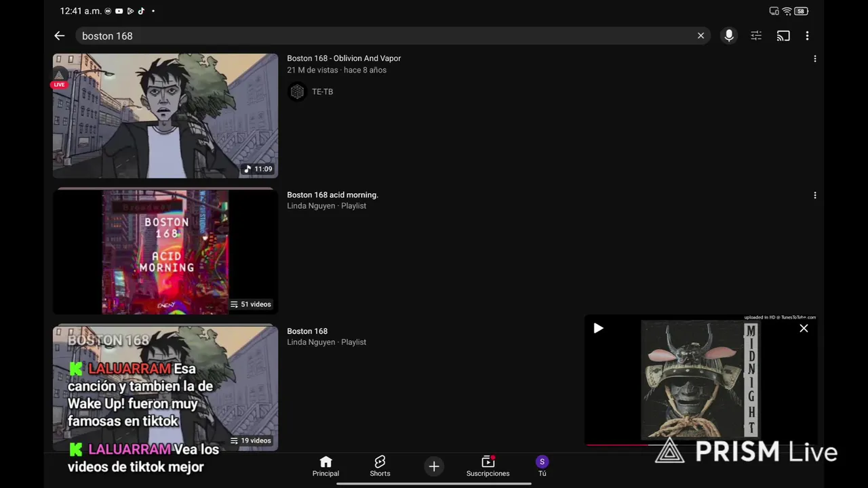This screenshot has height=488, width=868.
Task: Tap the 51 videos playlist badge
Action: pos(250,304)
